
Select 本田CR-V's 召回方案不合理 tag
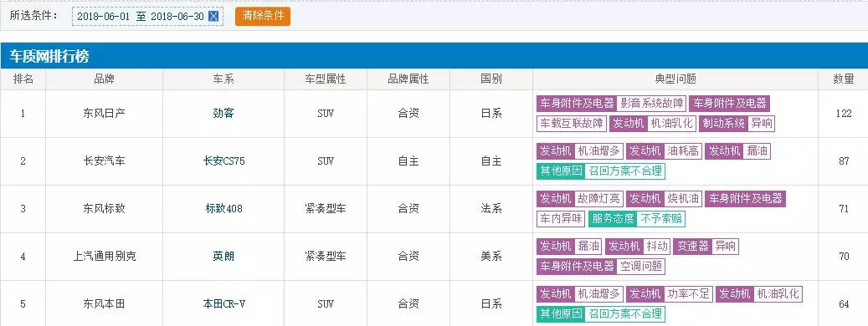[601, 313]
